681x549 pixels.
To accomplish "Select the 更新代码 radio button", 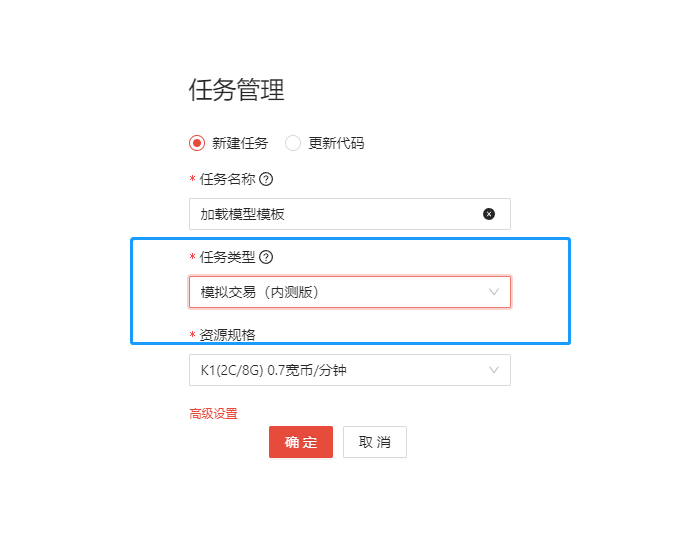I will pyautogui.click(x=293, y=143).
